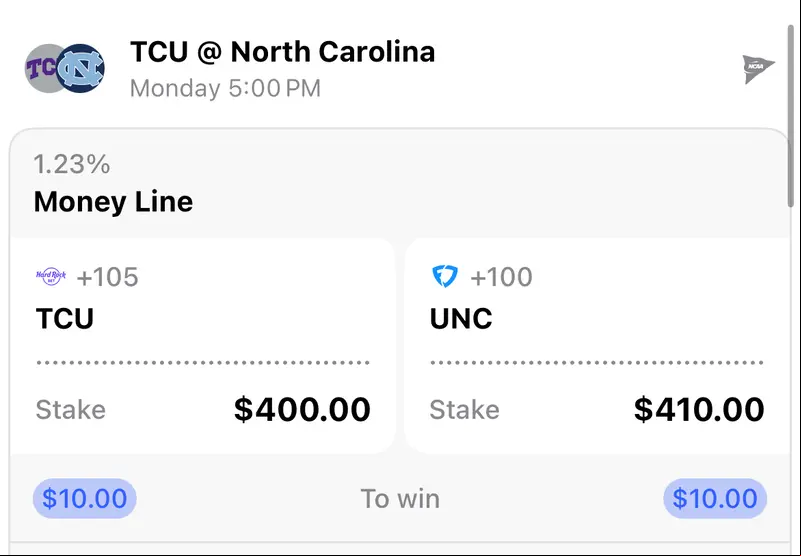Open the FanDuel sportsbook logo
The height and width of the screenshot is (556, 801).
[x=445, y=276]
